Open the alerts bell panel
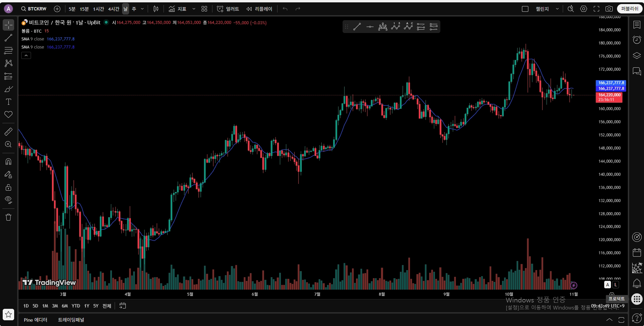 [637, 284]
